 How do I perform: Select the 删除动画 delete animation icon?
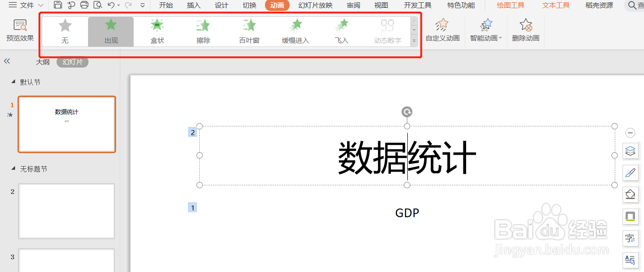click(525, 31)
